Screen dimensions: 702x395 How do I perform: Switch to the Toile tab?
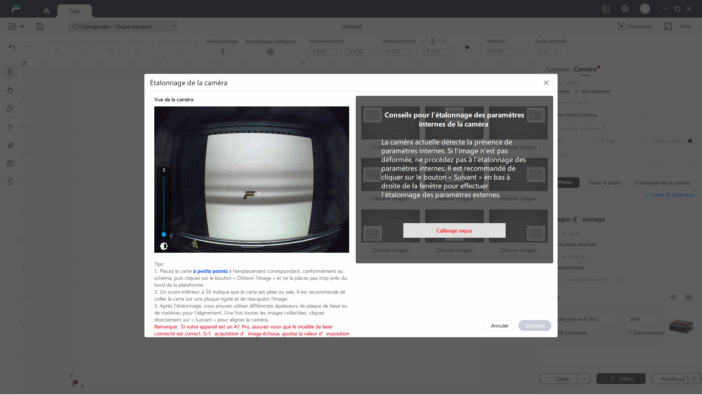click(74, 11)
